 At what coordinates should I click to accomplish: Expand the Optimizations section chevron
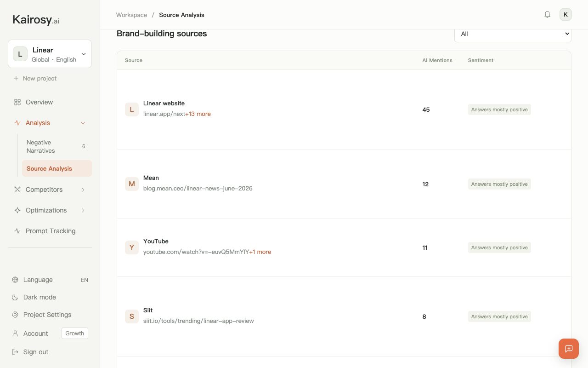pos(83,210)
